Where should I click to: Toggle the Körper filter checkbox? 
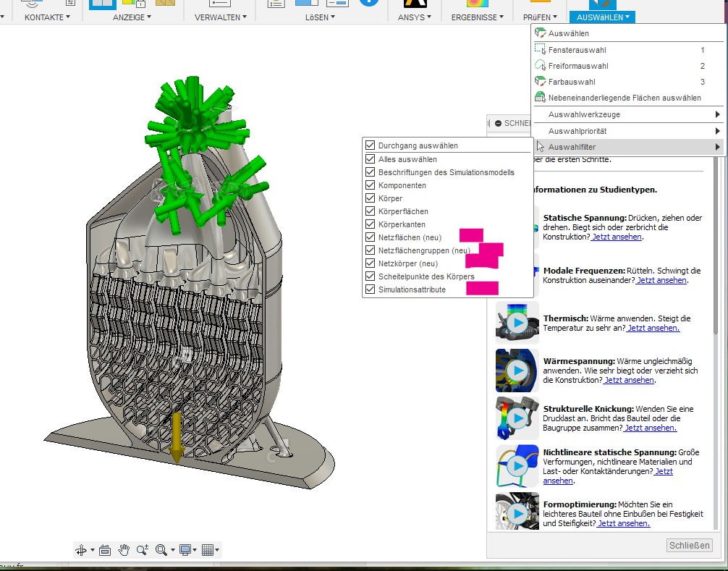370,198
